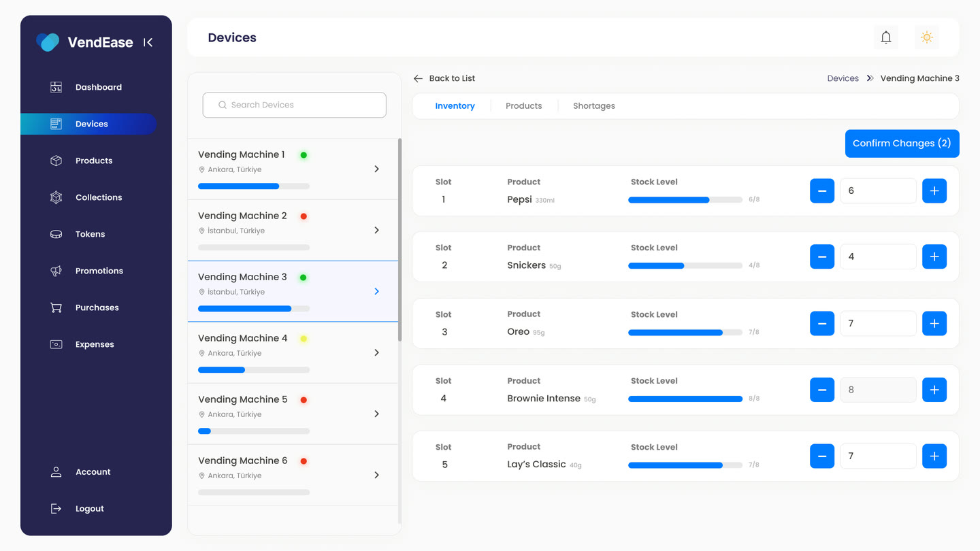This screenshot has height=551, width=980.
Task: Switch to the Products tab
Action: click(x=524, y=106)
